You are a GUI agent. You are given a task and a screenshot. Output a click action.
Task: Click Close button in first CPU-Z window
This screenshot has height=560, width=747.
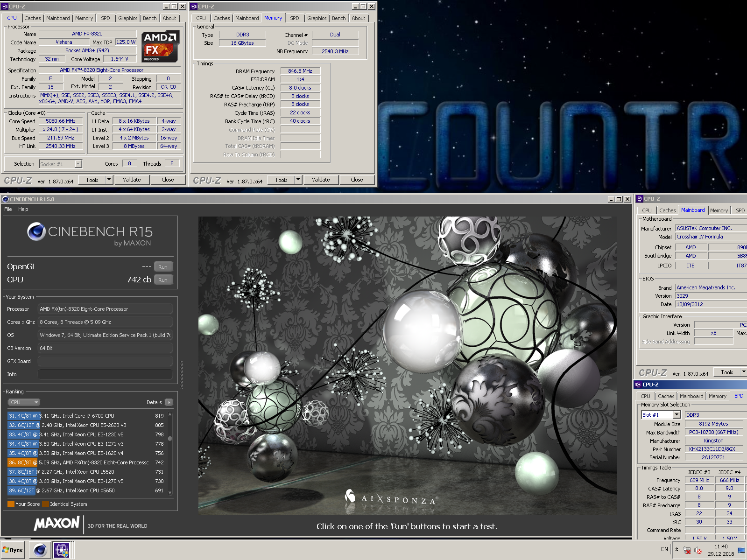(168, 180)
